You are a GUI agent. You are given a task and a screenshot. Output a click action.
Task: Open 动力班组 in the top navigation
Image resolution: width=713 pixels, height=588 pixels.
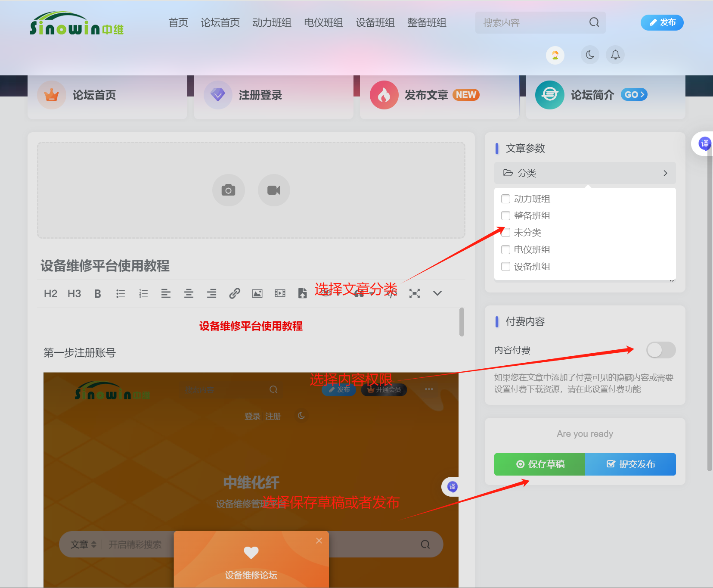pyautogui.click(x=272, y=22)
